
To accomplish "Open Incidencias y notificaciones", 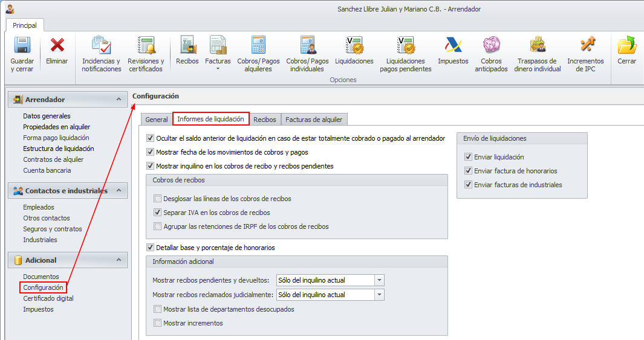I will [x=102, y=45].
